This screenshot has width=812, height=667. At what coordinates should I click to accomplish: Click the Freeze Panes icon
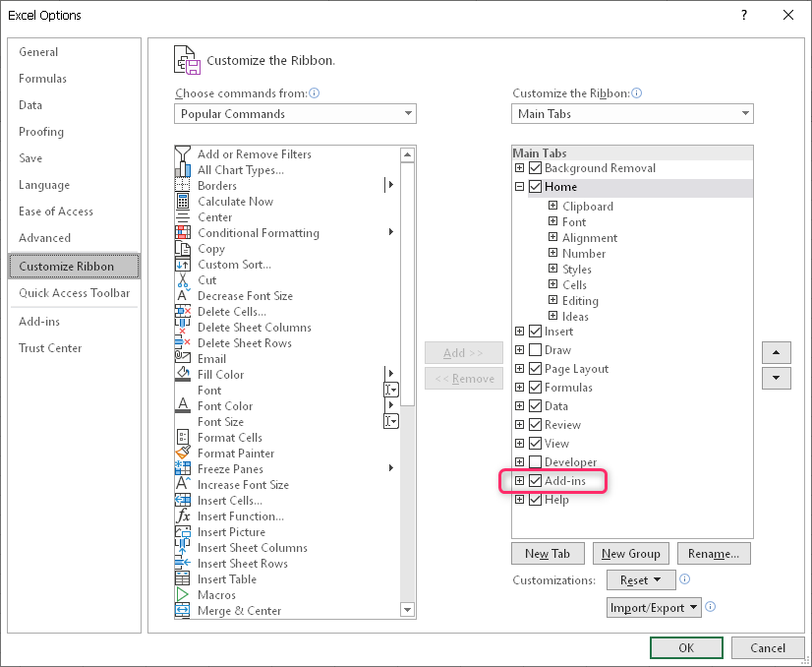tap(182, 469)
